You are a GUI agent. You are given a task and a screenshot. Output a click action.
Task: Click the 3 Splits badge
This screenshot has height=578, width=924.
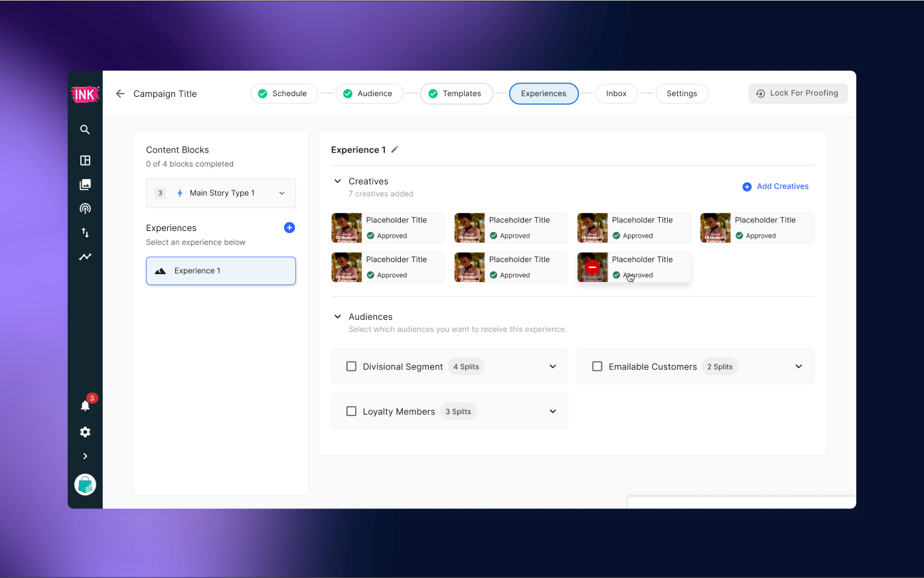click(x=458, y=411)
